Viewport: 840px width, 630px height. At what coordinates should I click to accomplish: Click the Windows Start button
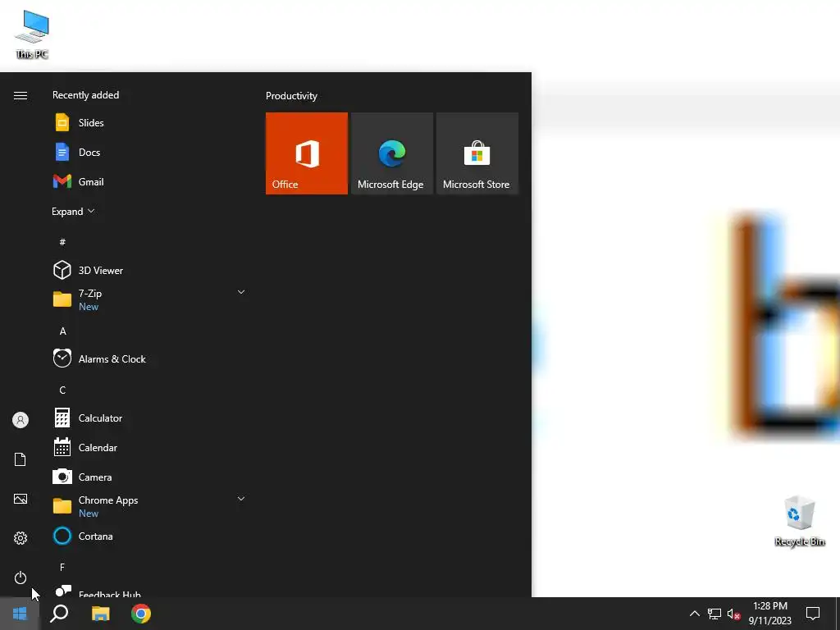point(20,614)
